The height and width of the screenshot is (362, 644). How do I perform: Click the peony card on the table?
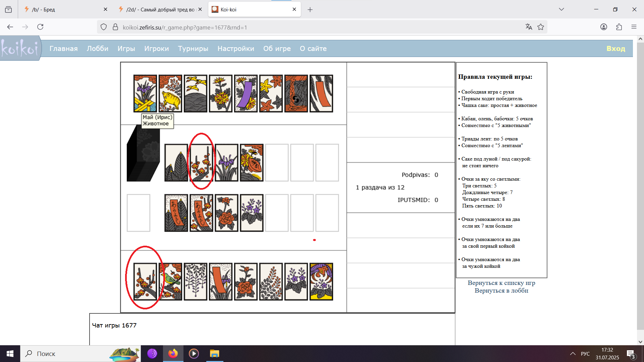(226, 213)
